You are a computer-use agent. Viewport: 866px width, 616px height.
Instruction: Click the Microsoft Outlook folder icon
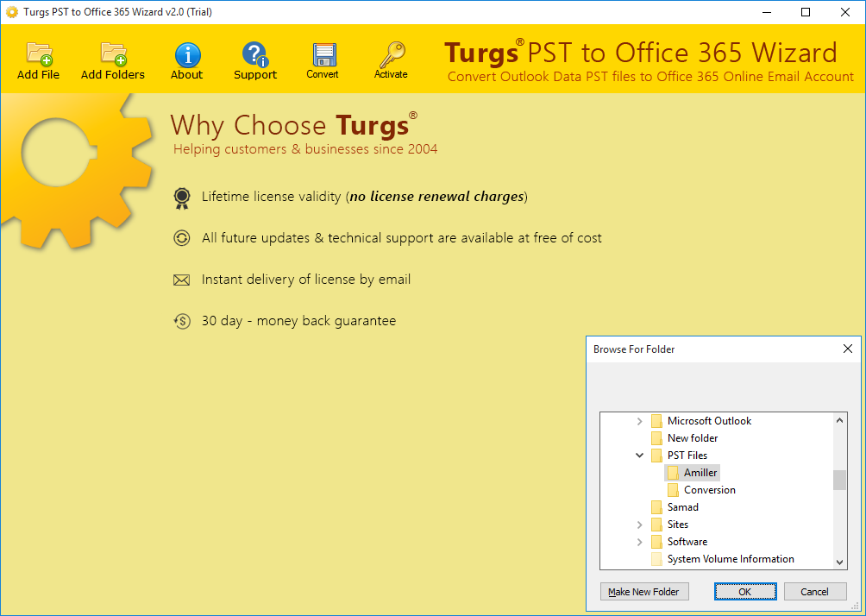(x=656, y=421)
